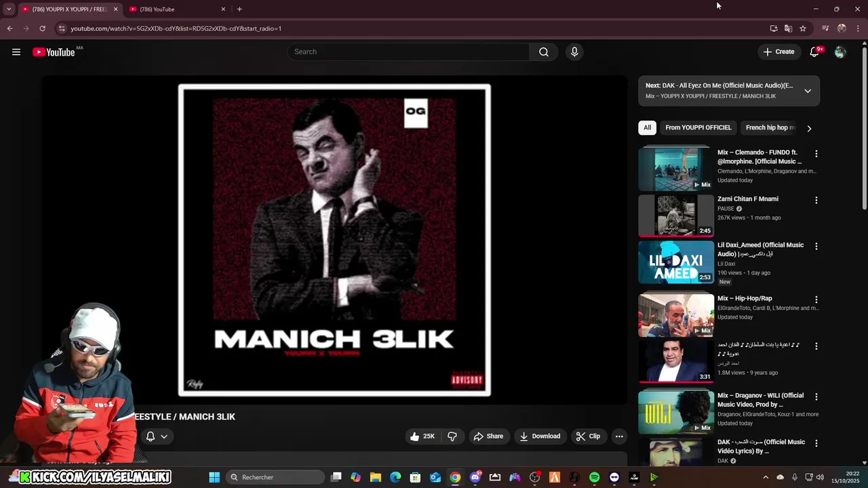
Task: Open menu for Clemando FUNDO mix
Action: click(816, 154)
